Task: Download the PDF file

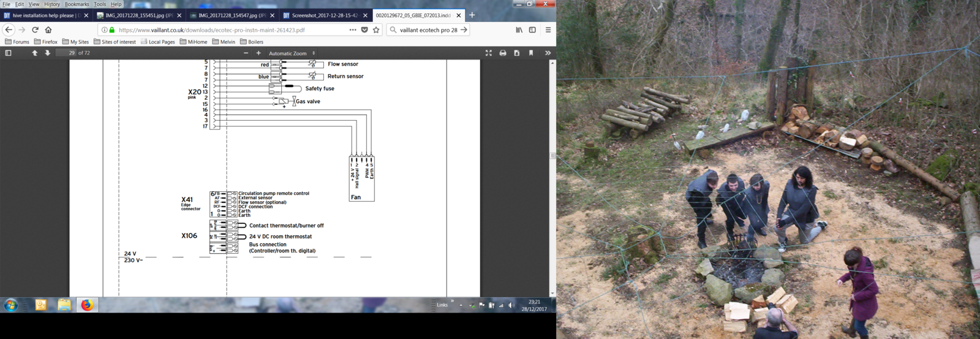Action: click(517, 53)
